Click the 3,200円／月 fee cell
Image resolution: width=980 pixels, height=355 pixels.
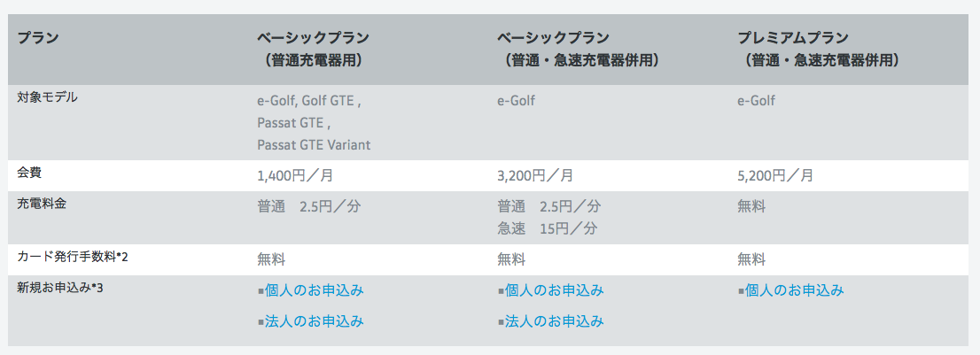point(535,176)
